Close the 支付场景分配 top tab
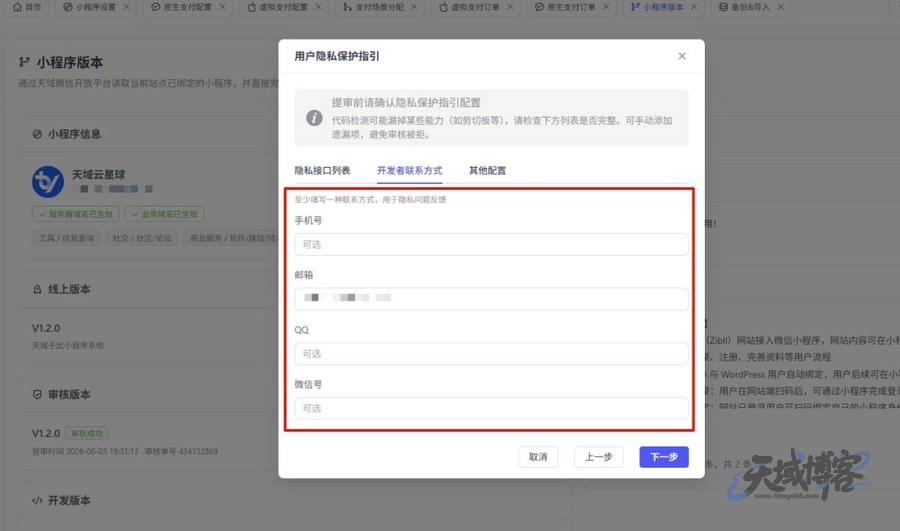The height and width of the screenshot is (531, 900). point(414,7)
